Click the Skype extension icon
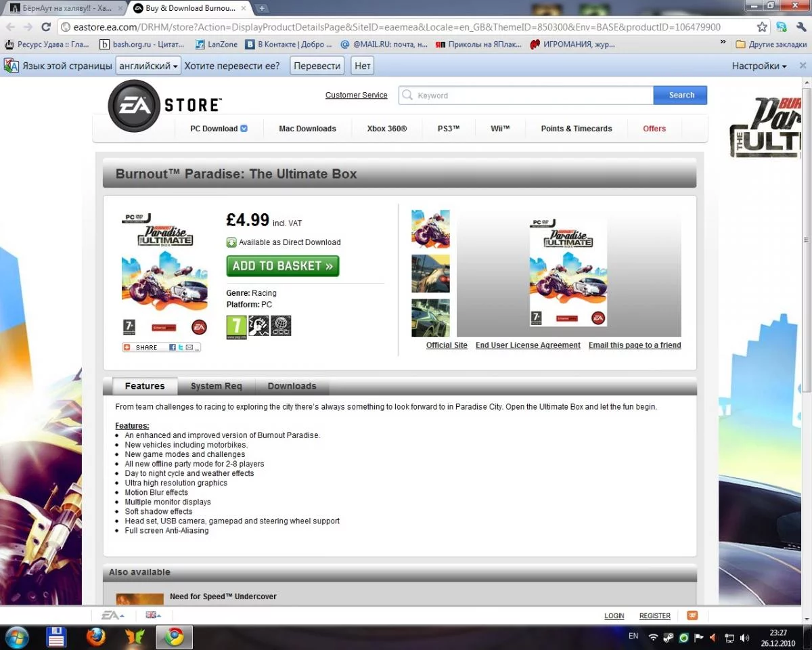812x650 pixels. pos(782,27)
